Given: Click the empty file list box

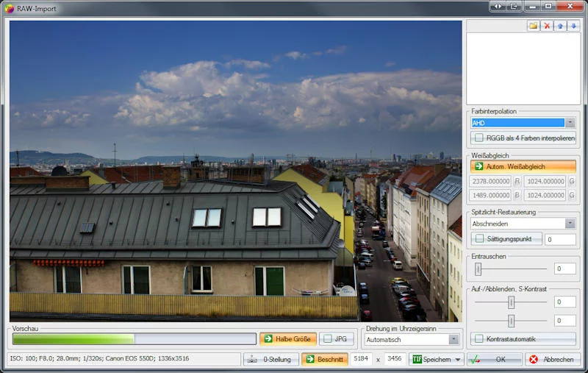Looking at the screenshot, I should (x=523, y=68).
